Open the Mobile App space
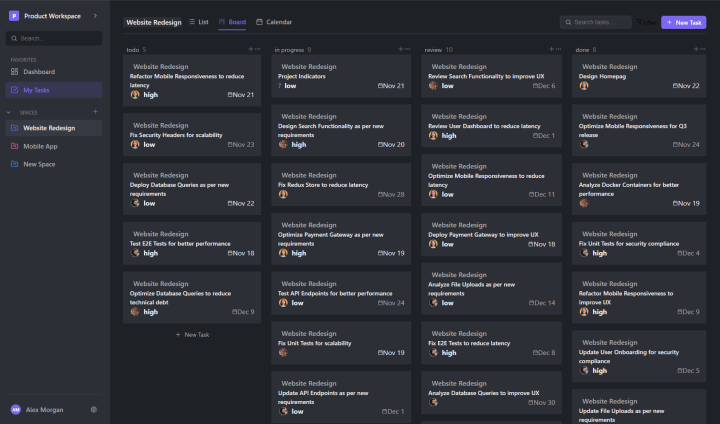This screenshot has width=720, height=424. (40, 146)
